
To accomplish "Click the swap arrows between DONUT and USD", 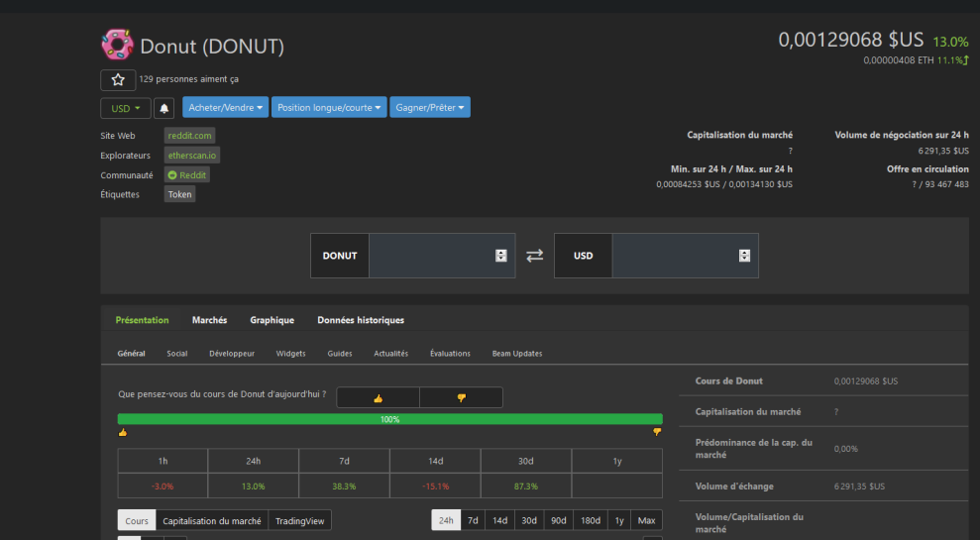I will pos(534,256).
